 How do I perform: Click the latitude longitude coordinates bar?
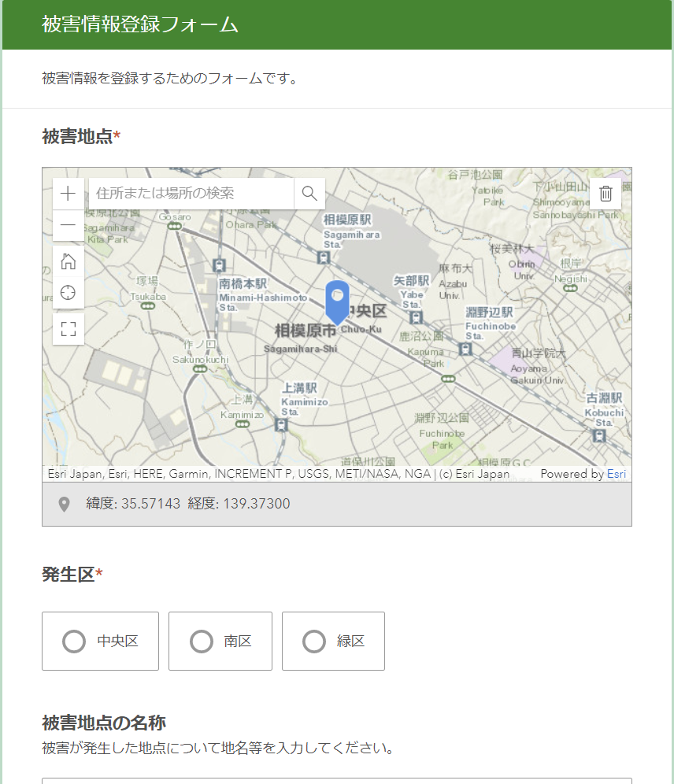pyautogui.click(x=337, y=504)
